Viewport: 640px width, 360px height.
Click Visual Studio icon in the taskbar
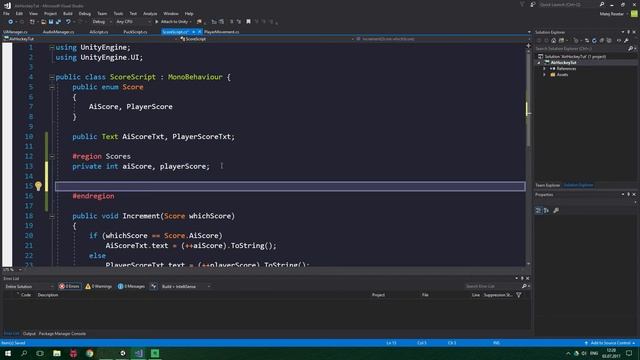(x=139, y=353)
